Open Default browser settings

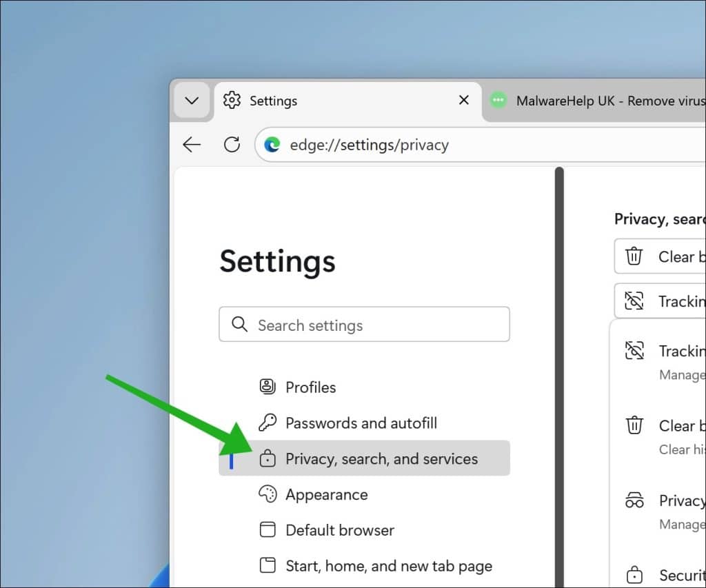(339, 530)
